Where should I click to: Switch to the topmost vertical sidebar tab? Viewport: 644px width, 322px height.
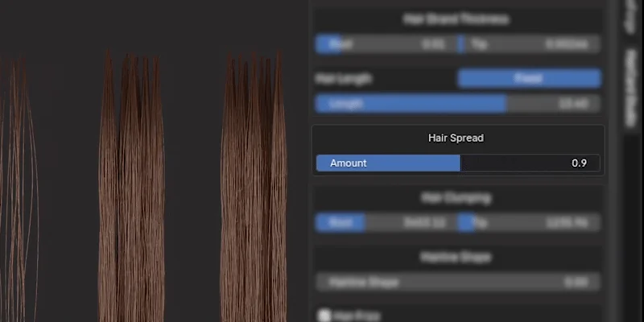(632, 16)
